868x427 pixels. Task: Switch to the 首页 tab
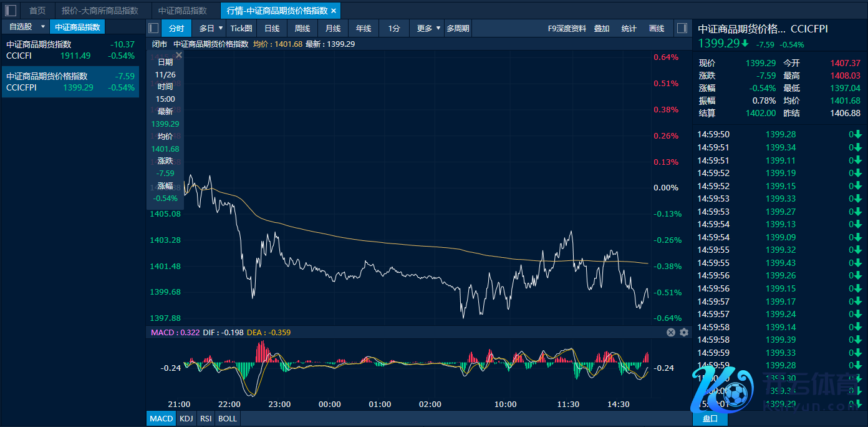[x=37, y=11]
